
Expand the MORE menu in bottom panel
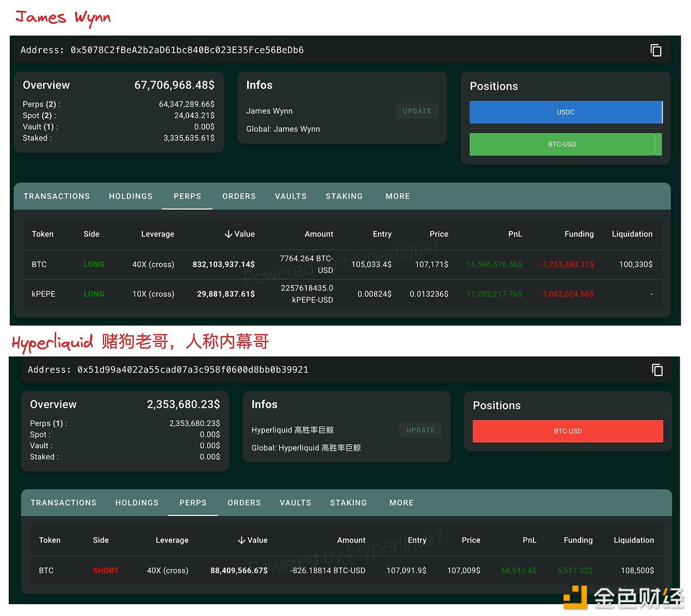pyautogui.click(x=401, y=502)
